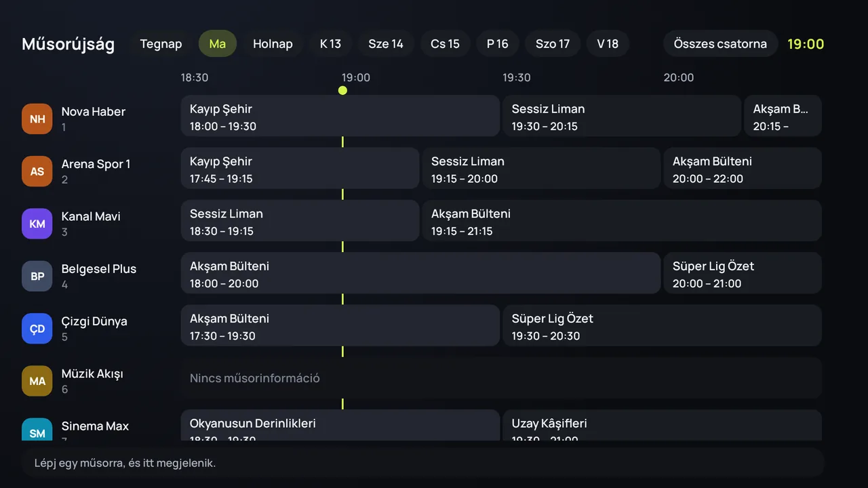The image size is (868, 488).
Task: Select the Szo 17 day tab
Action: [x=553, y=43]
